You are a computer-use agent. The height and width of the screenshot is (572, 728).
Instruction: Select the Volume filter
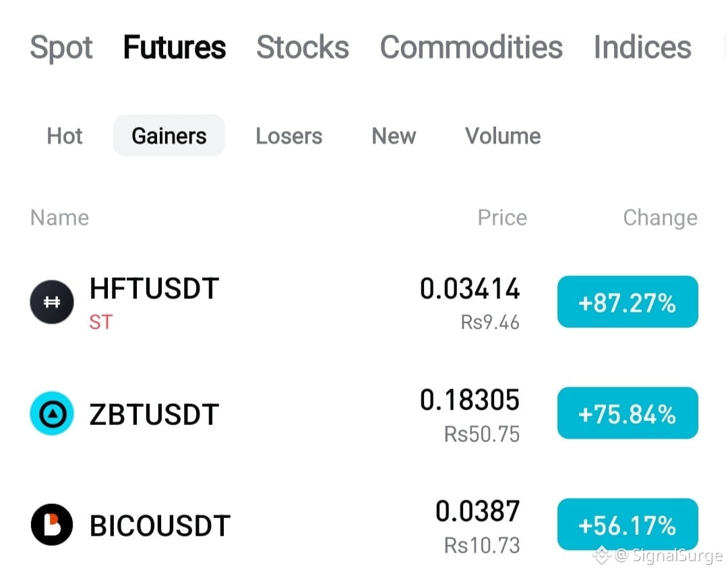(x=503, y=136)
